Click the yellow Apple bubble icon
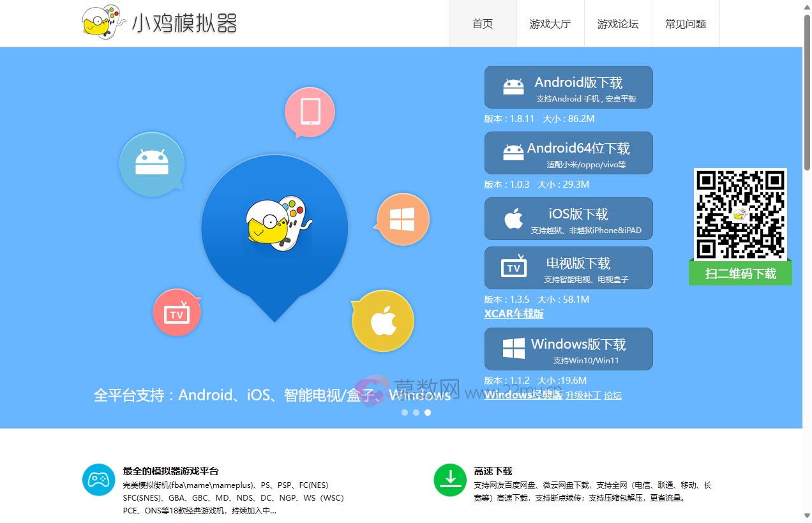This screenshot has width=812, height=523. [383, 321]
